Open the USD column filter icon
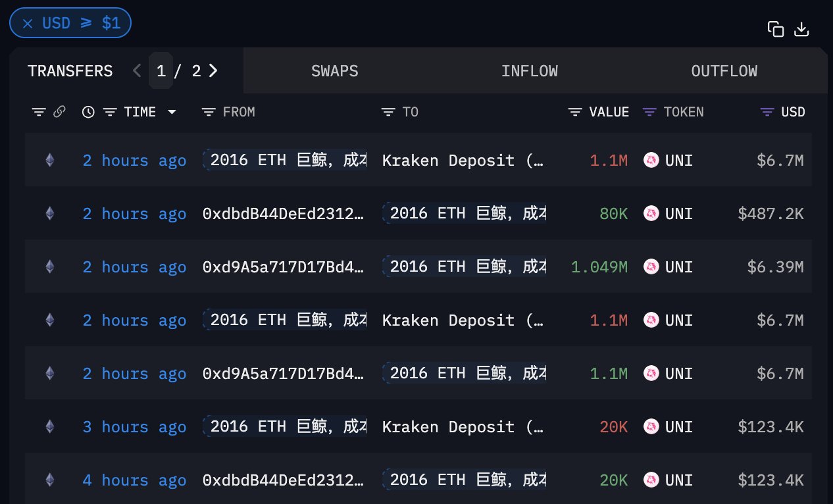The width and height of the screenshot is (833, 504). click(x=767, y=113)
